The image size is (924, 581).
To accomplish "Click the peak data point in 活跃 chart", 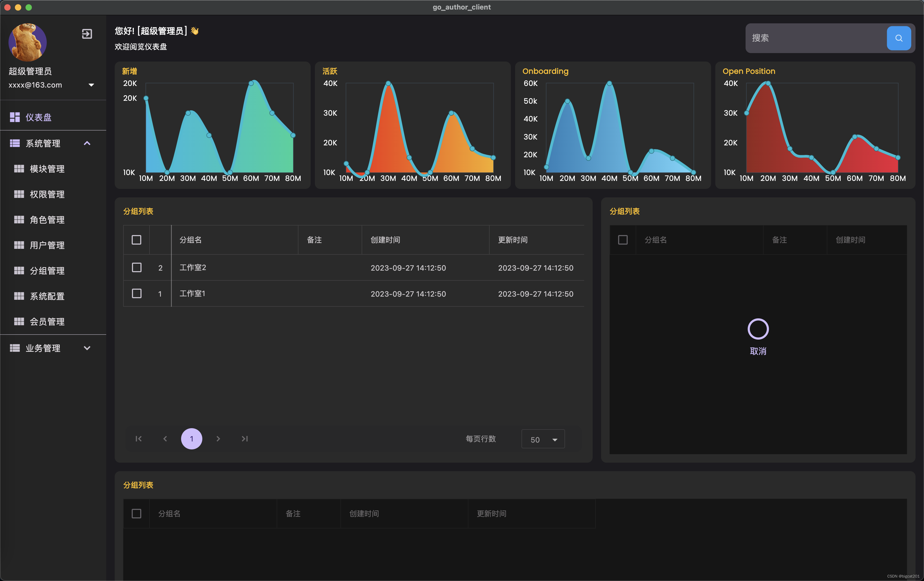I will 388,83.
